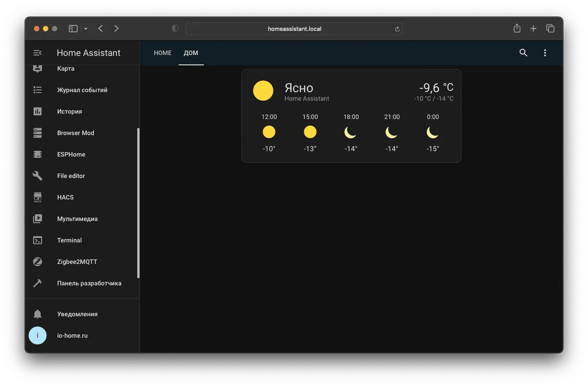This screenshot has height=386, width=588.
Task: Open Terminal panel label
Action: [x=69, y=240]
